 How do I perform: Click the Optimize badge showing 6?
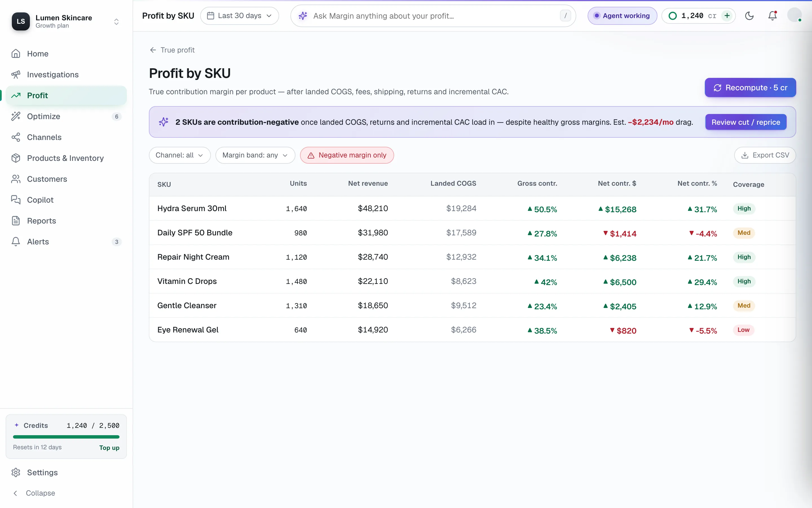click(116, 117)
